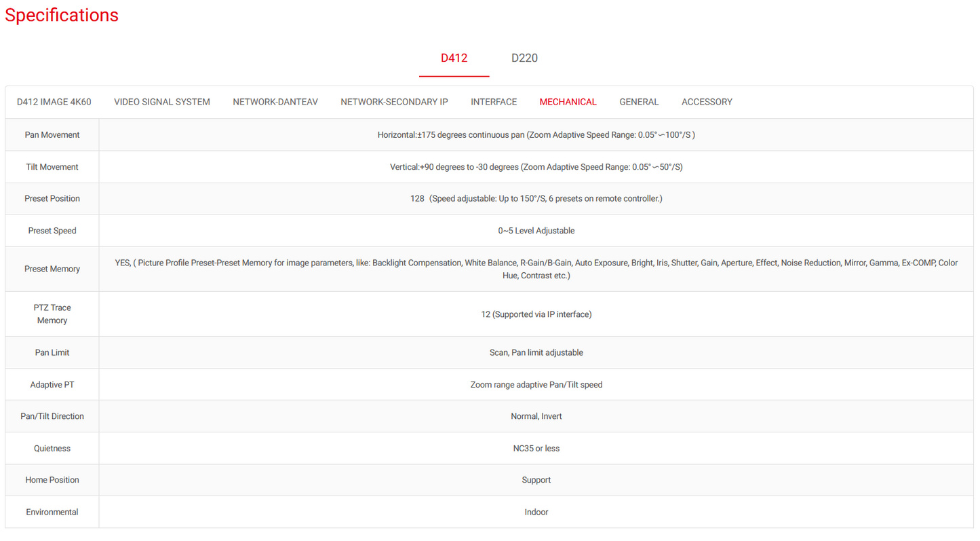The image size is (980, 541).
Task: Switch to the D220 product tab
Action: (x=524, y=58)
